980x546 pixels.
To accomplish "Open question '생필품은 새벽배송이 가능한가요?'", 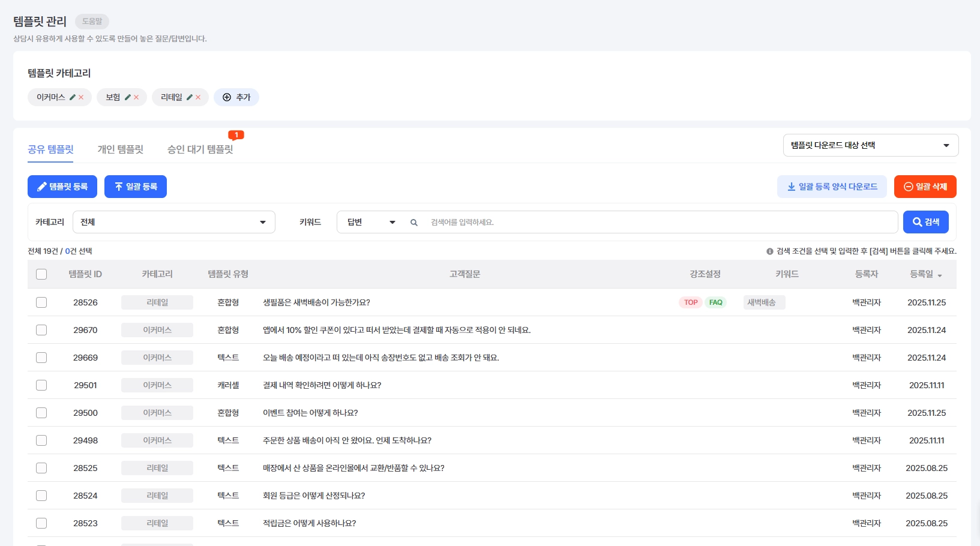I will (316, 302).
